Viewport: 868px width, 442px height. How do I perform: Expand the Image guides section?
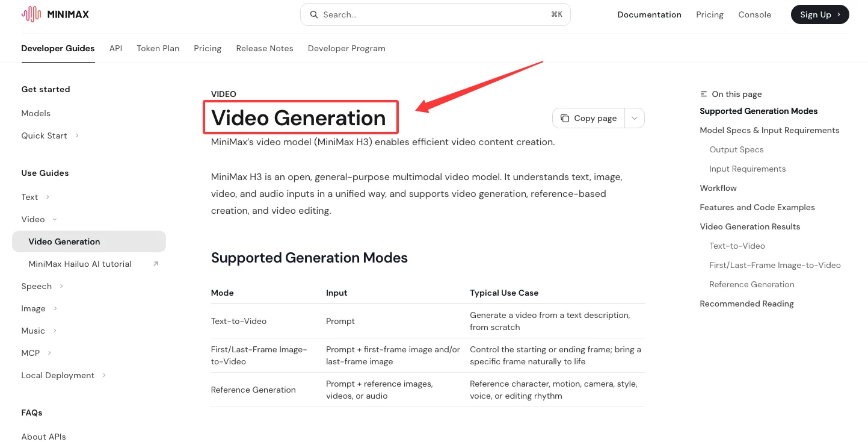pyautogui.click(x=55, y=308)
